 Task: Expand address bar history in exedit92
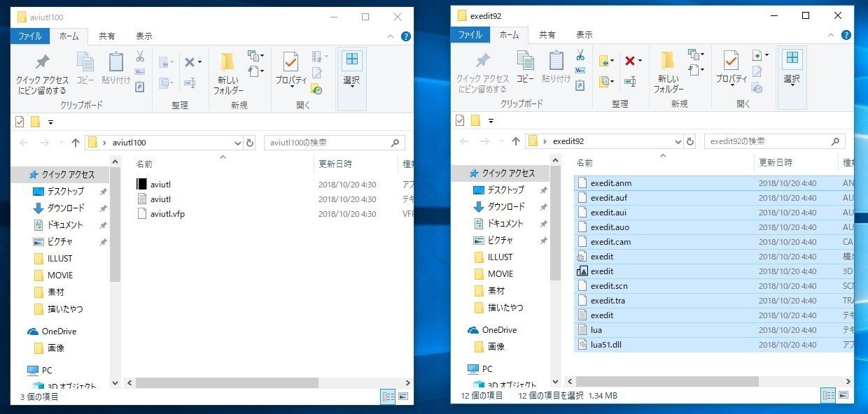678,141
